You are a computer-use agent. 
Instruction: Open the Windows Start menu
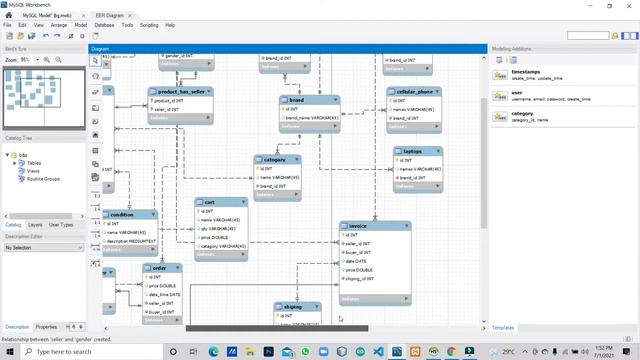point(10,351)
